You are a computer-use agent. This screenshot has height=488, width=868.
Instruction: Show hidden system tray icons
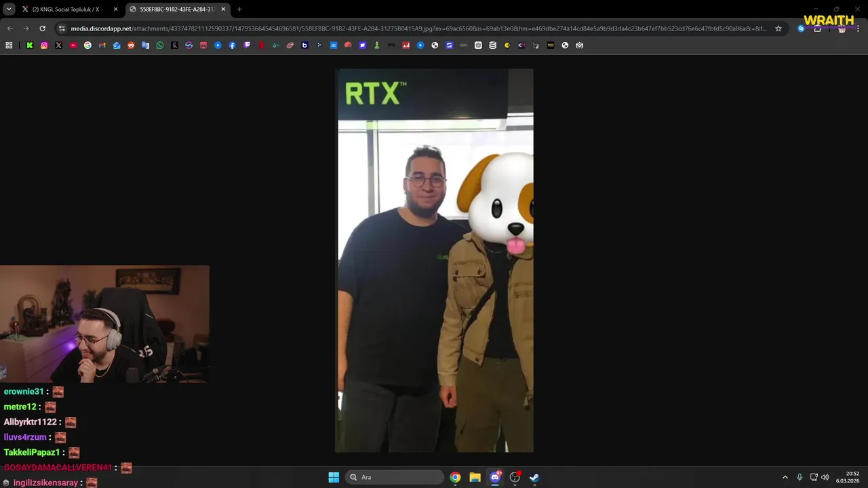785,477
